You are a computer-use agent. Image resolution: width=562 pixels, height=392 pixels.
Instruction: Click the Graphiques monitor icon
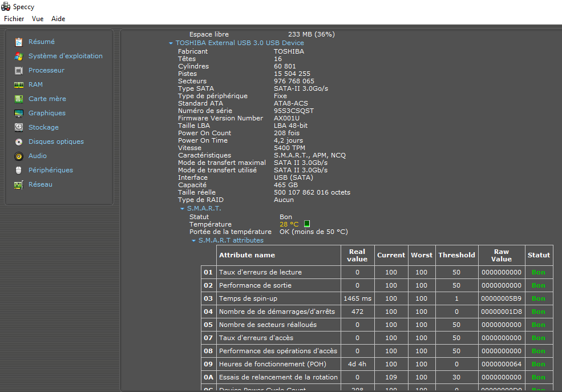tap(19, 113)
